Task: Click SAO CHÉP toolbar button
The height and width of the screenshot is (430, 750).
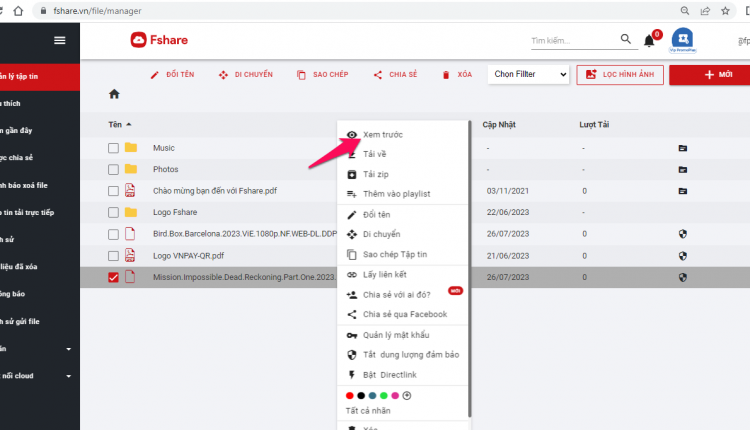Action: tap(322, 75)
